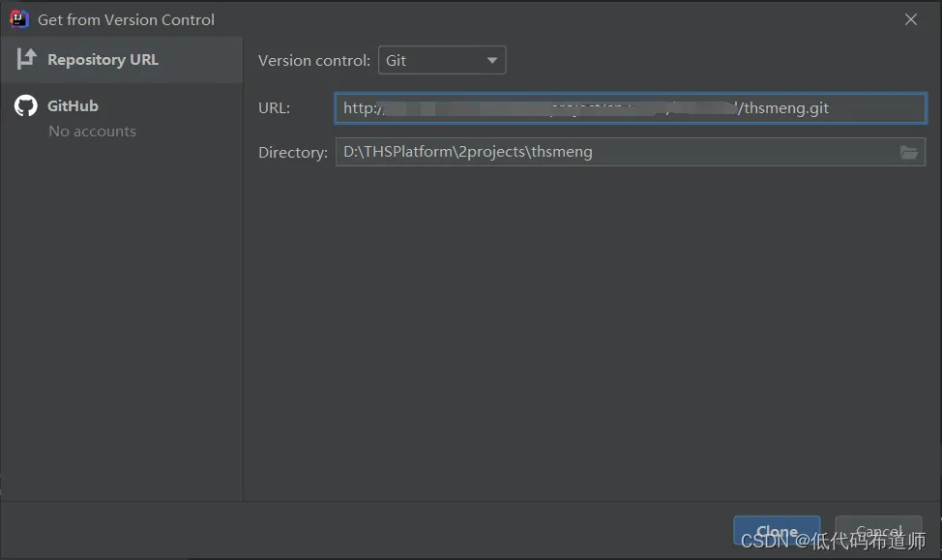Switch to the GitHub sidebar label
Viewport: 942px width, 560px height.
coord(73,106)
